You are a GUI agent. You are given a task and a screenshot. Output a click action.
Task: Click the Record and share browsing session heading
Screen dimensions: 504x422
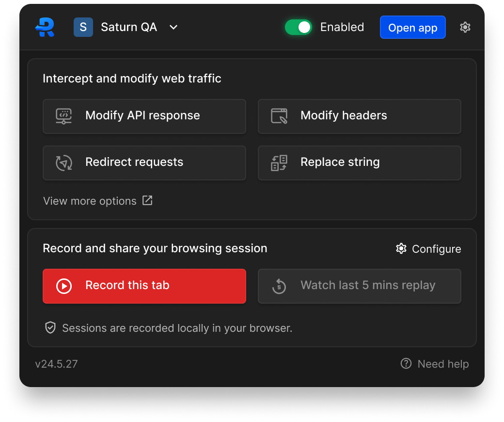click(x=155, y=248)
